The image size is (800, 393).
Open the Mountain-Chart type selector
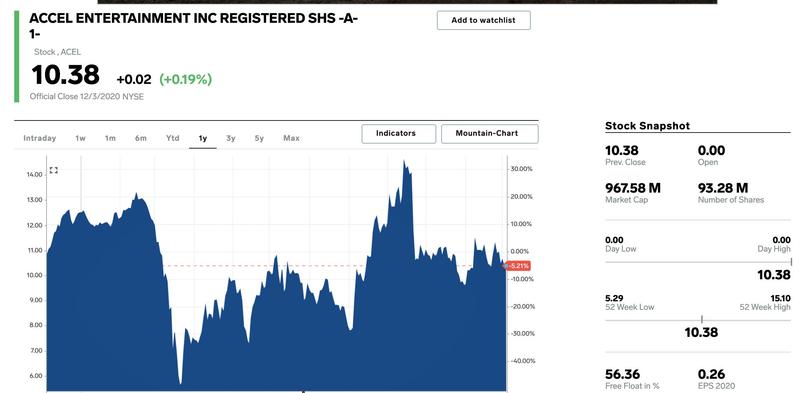[489, 134]
